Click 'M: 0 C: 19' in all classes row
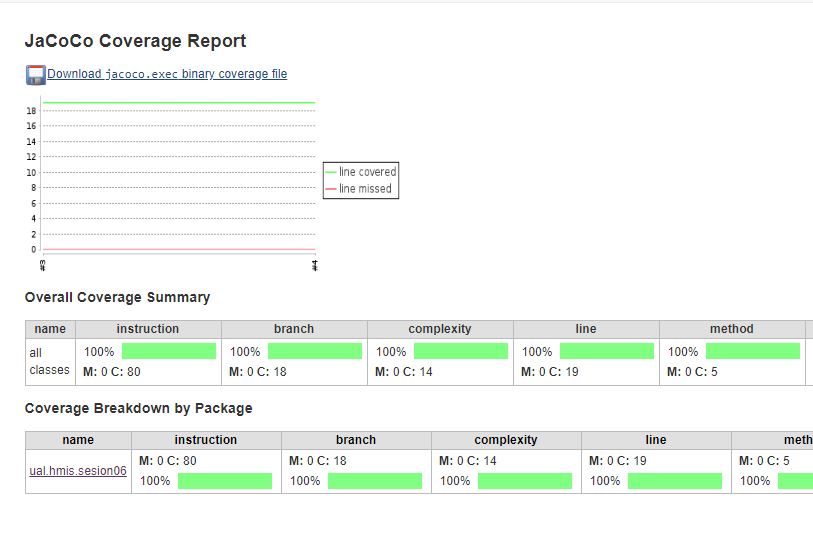The width and height of the screenshot is (813, 542). point(550,372)
